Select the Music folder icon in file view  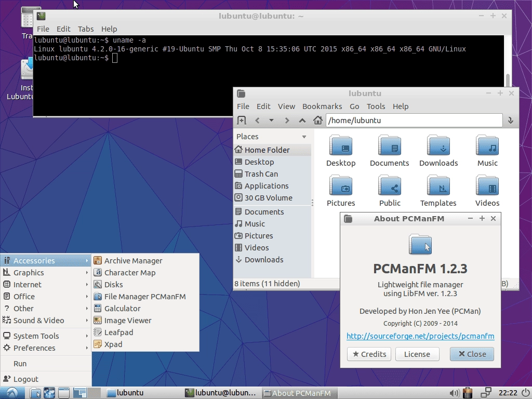tap(487, 146)
